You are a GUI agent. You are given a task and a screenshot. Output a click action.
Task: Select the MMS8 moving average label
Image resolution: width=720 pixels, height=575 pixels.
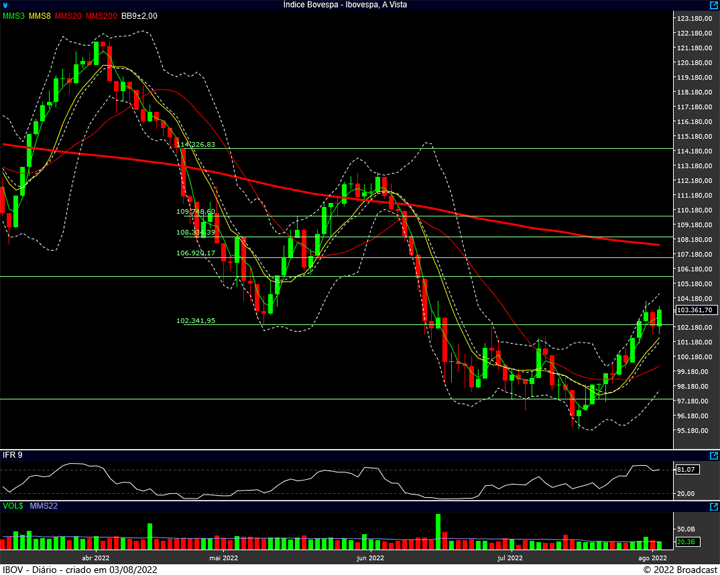39,16
